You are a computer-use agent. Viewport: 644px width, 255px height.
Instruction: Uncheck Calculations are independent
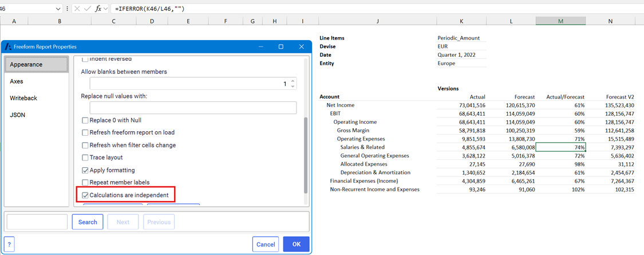click(x=85, y=195)
